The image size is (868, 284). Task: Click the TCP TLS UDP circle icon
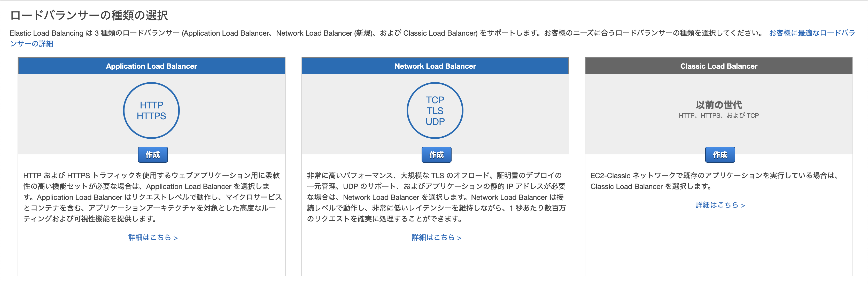(x=435, y=111)
